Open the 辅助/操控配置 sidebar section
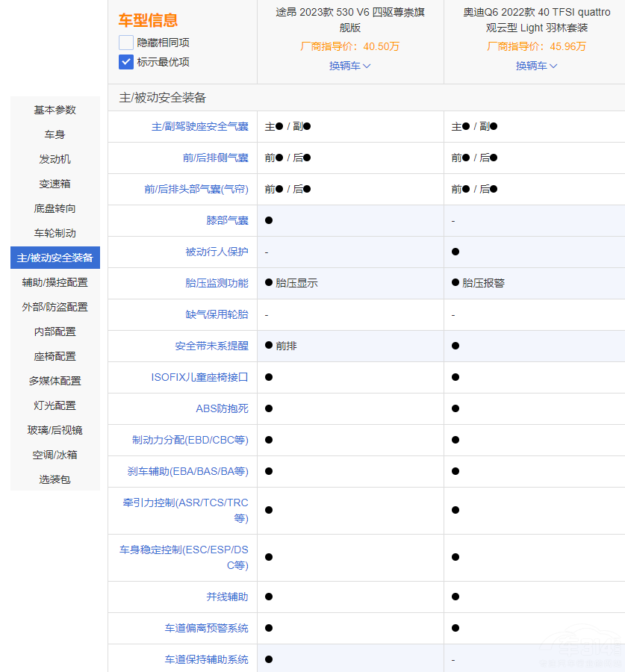Screen dimensions: 625x672 point(55,282)
